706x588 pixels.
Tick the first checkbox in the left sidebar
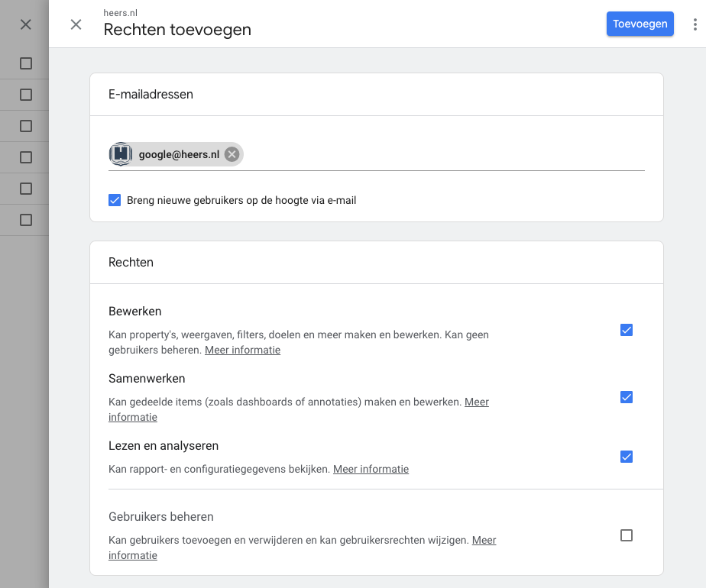point(26,63)
